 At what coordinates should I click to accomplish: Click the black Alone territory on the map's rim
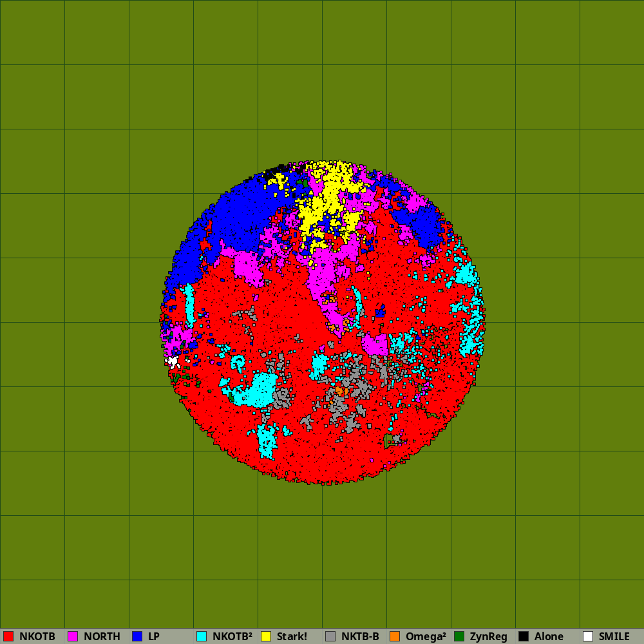[276, 169]
